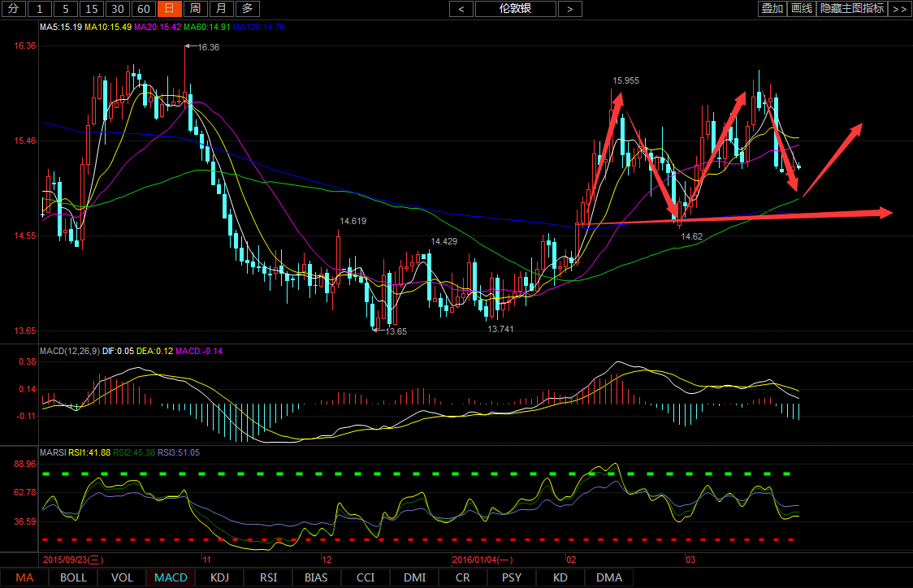
Task: Choose the 15-minute period button
Action: (x=92, y=9)
